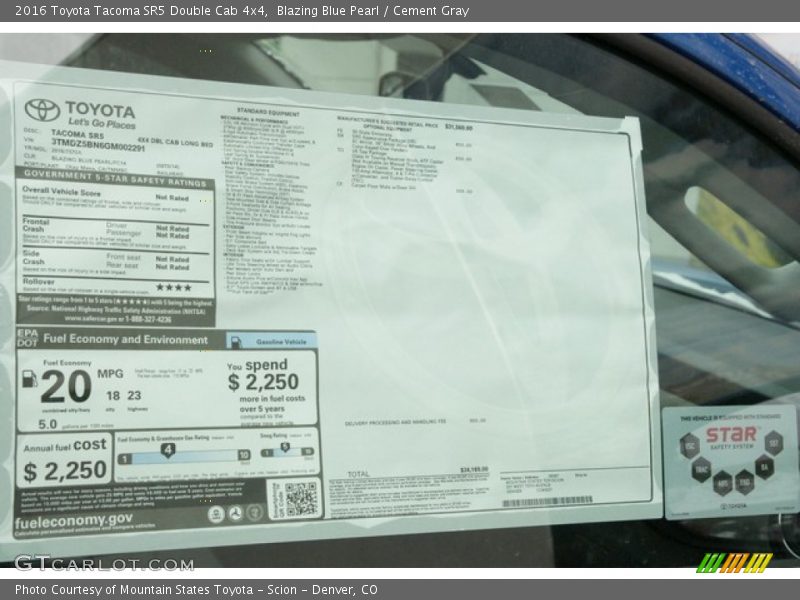The height and width of the screenshot is (600, 800).
Task: Click 'DELIVERY PROCESSING AND HANDLING FEE' line
Action: (395, 422)
